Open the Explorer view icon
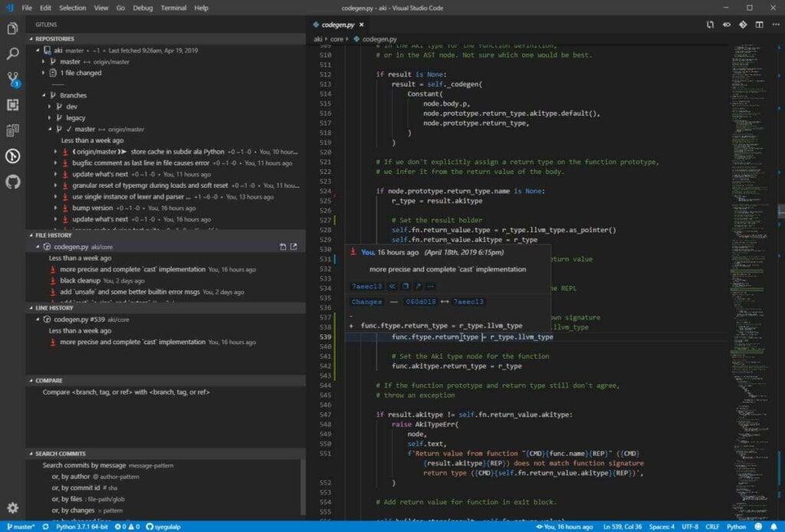The image size is (785, 532). point(11,28)
